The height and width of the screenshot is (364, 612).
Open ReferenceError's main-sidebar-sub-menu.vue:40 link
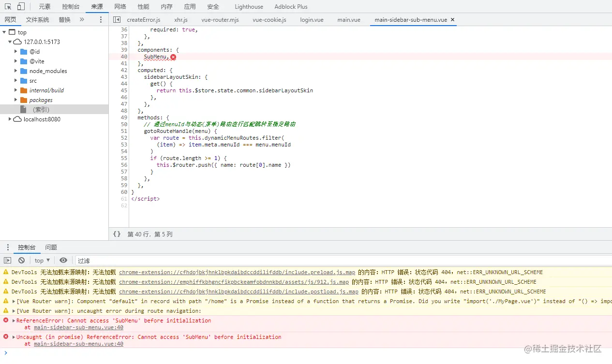(x=78, y=327)
